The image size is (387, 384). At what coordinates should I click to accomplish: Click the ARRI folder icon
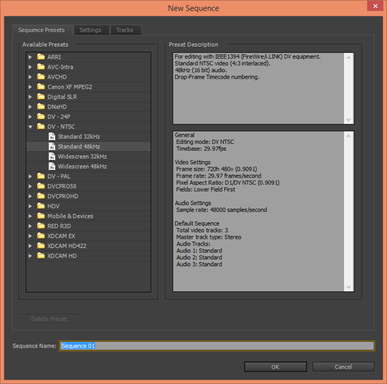pyautogui.click(x=41, y=57)
